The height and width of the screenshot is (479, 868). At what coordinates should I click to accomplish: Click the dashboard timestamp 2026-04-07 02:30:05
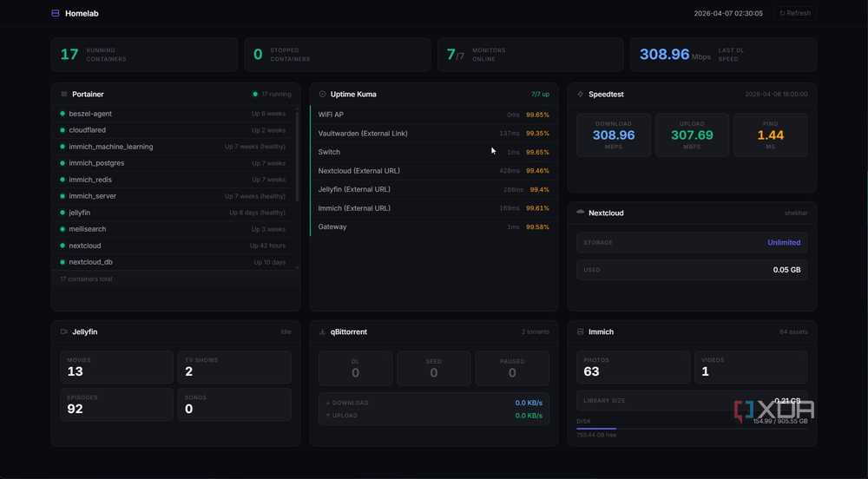(728, 13)
